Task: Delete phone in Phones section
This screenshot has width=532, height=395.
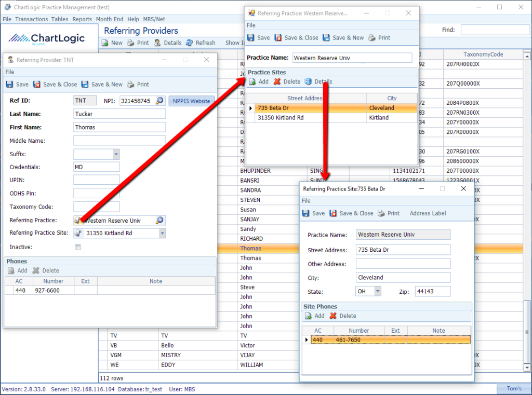Action: pos(46,270)
